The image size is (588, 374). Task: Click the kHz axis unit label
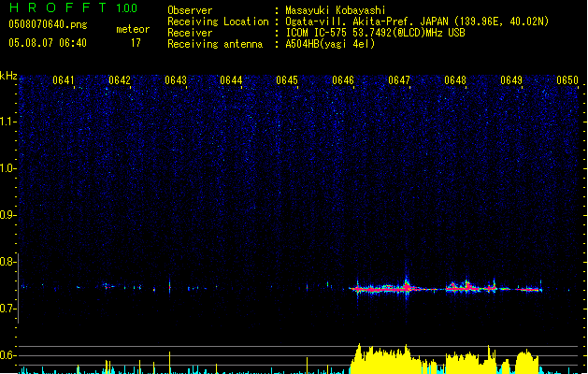[x=9, y=75]
